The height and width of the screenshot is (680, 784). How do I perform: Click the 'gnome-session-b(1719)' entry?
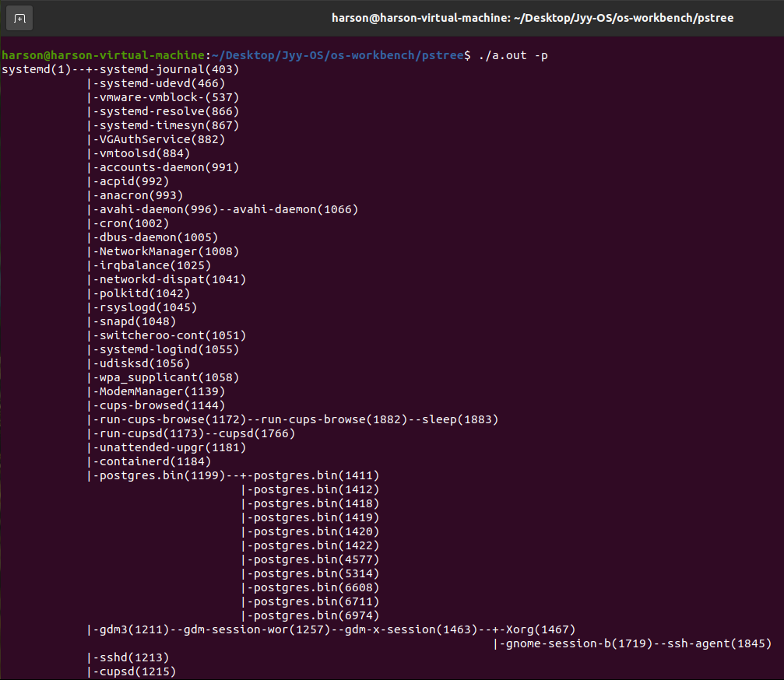click(579, 643)
